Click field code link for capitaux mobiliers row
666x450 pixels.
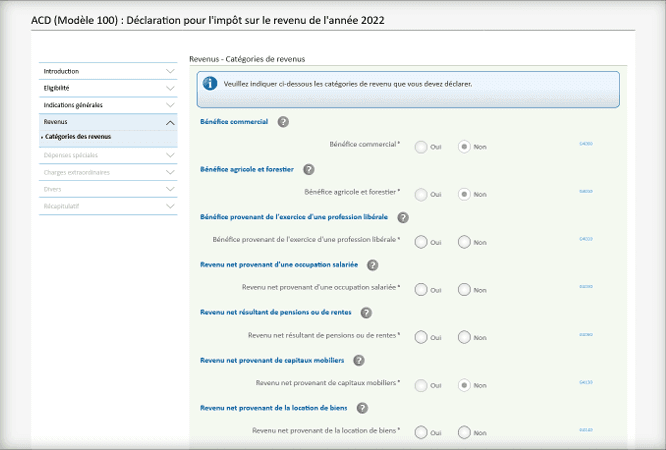point(586,382)
